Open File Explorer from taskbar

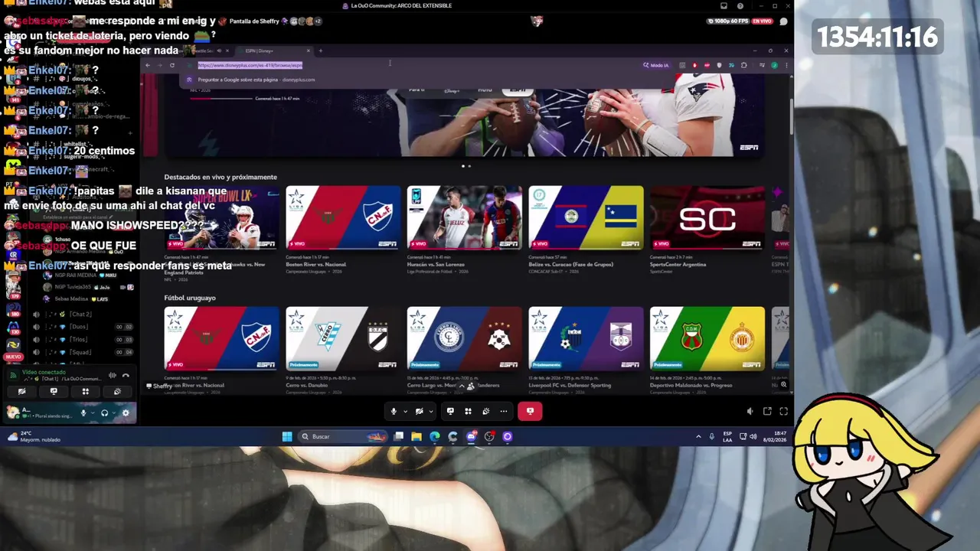pos(416,436)
